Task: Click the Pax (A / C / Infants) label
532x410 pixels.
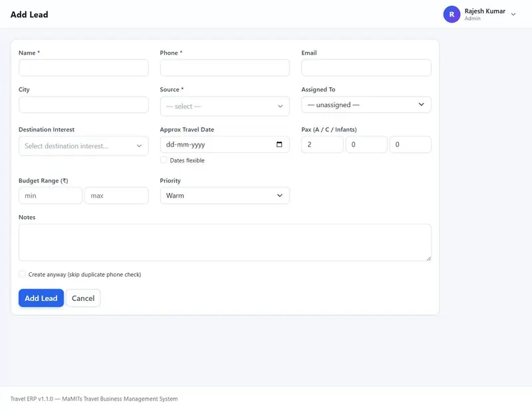Action: (329, 129)
